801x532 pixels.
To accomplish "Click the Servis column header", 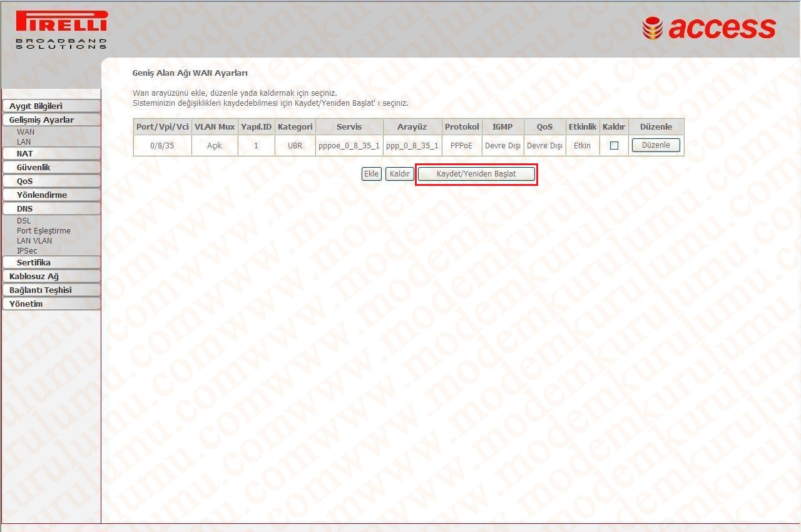I will [349, 126].
